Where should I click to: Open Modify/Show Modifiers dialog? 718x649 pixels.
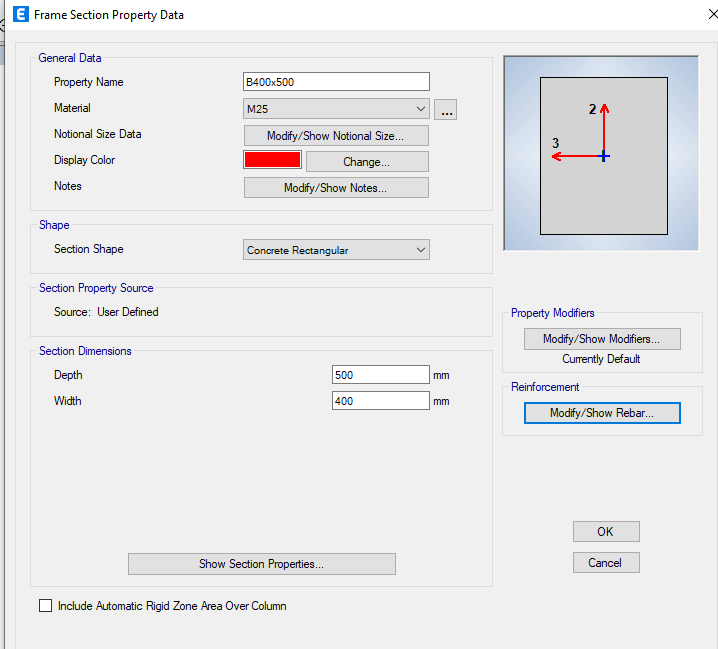point(602,339)
